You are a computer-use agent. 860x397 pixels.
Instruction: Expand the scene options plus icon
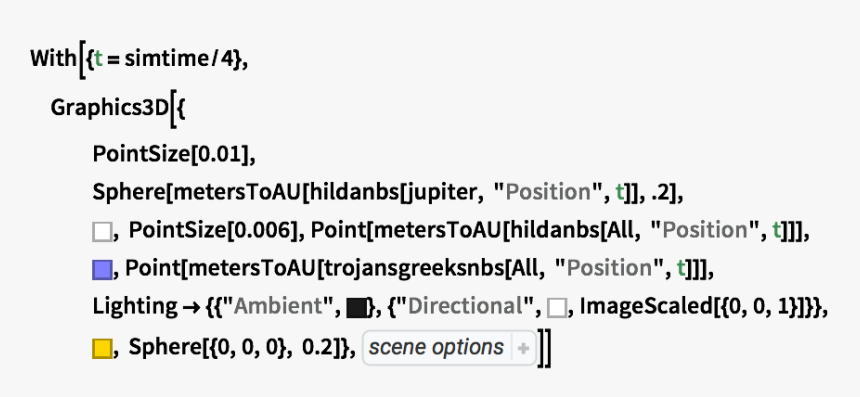coord(523,348)
